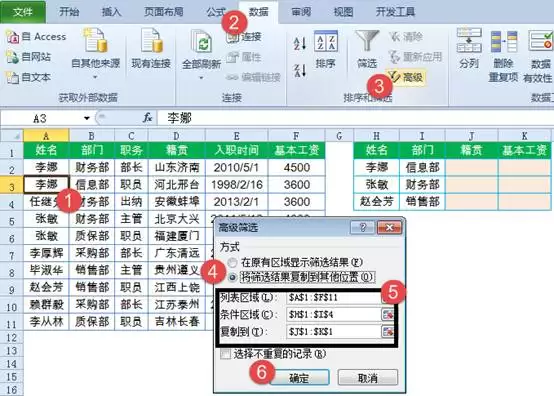Open Existing Connections

[151, 49]
